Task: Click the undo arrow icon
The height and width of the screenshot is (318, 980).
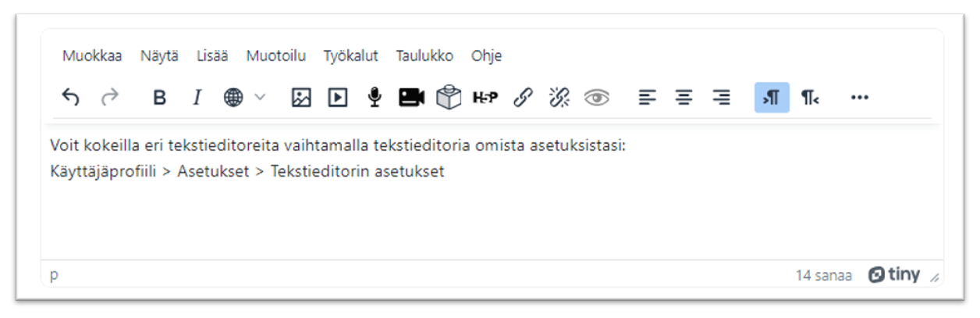Action: click(71, 98)
